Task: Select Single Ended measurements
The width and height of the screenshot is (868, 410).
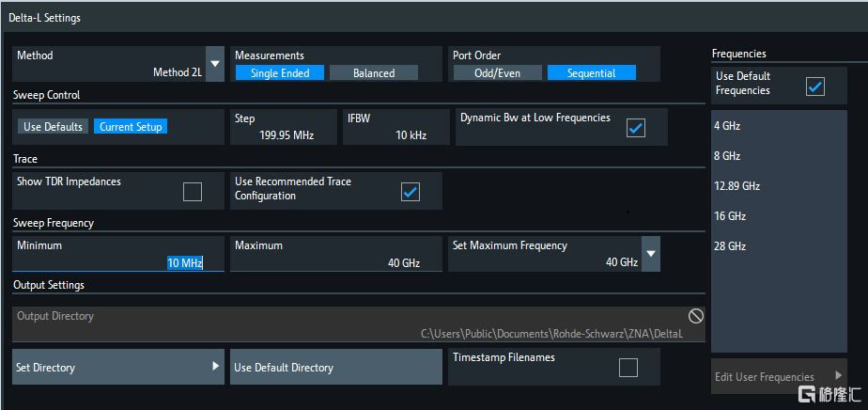Action: [279, 72]
